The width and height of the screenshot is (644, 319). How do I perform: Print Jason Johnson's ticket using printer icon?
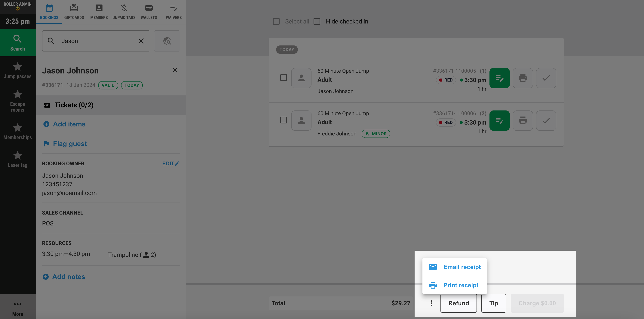pos(523,78)
